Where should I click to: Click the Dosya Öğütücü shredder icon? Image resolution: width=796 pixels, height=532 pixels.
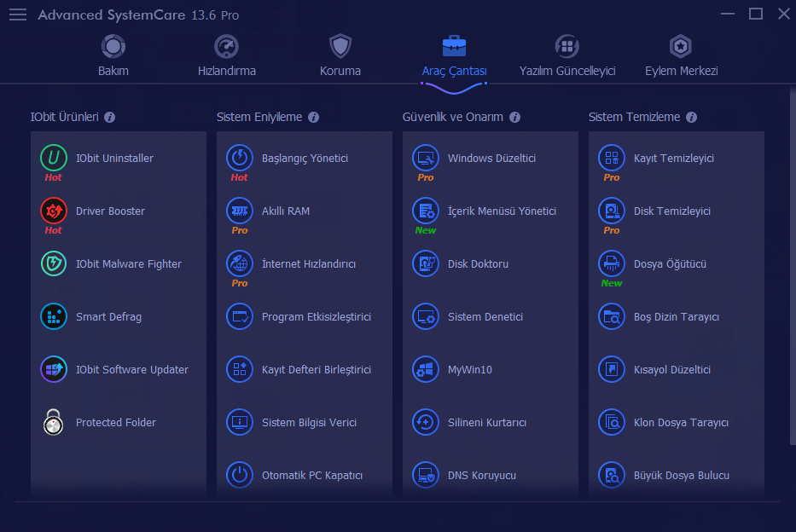tap(612, 263)
